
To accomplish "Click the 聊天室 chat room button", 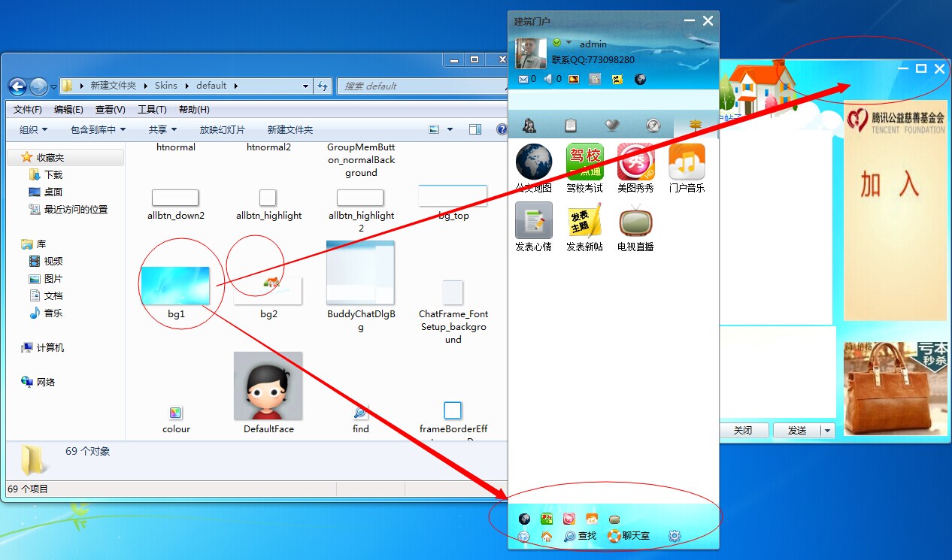I will coord(629,536).
